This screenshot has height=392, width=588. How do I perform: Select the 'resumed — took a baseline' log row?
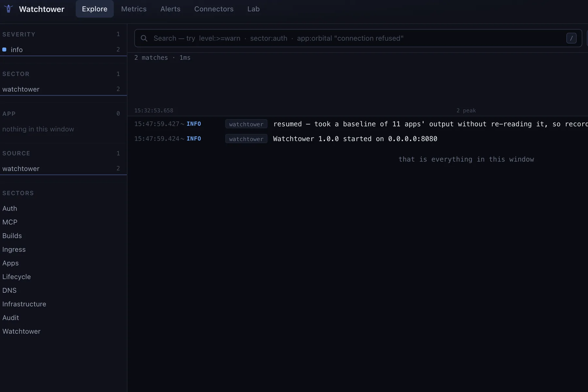pyautogui.click(x=358, y=124)
